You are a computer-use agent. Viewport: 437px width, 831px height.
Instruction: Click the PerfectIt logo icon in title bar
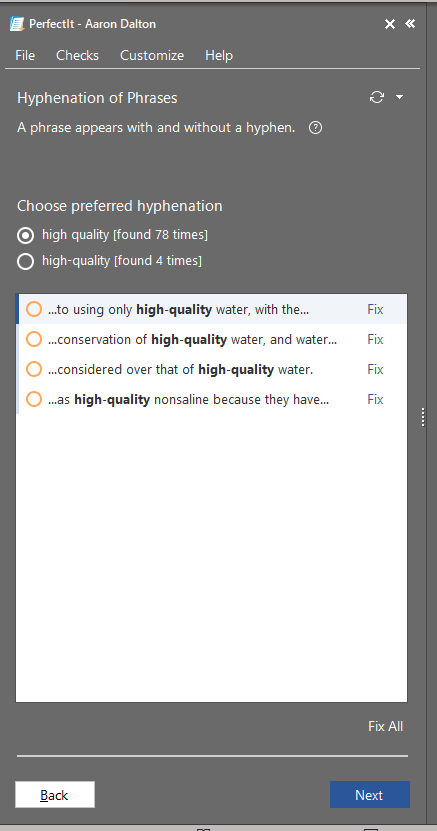click(x=17, y=24)
